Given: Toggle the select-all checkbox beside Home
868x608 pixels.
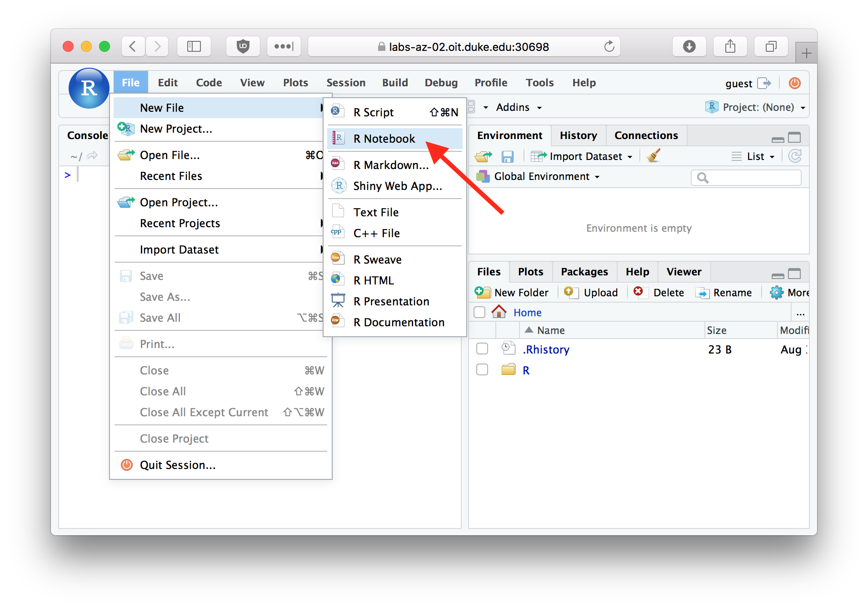Looking at the screenshot, I should pyautogui.click(x=479, y=312).
